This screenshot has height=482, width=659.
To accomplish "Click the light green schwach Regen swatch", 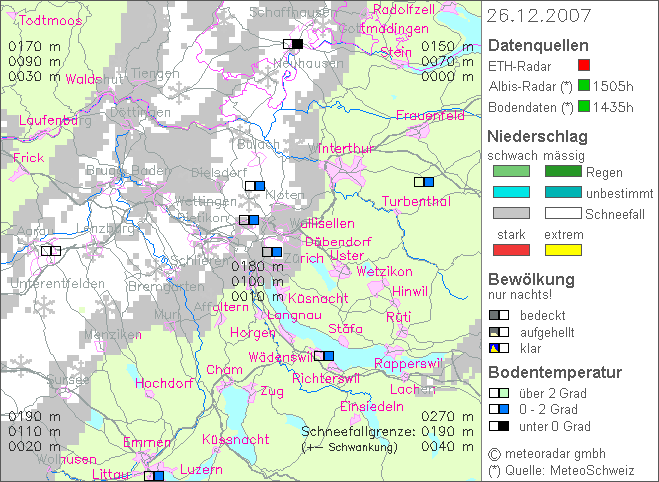I will (511, 171).
